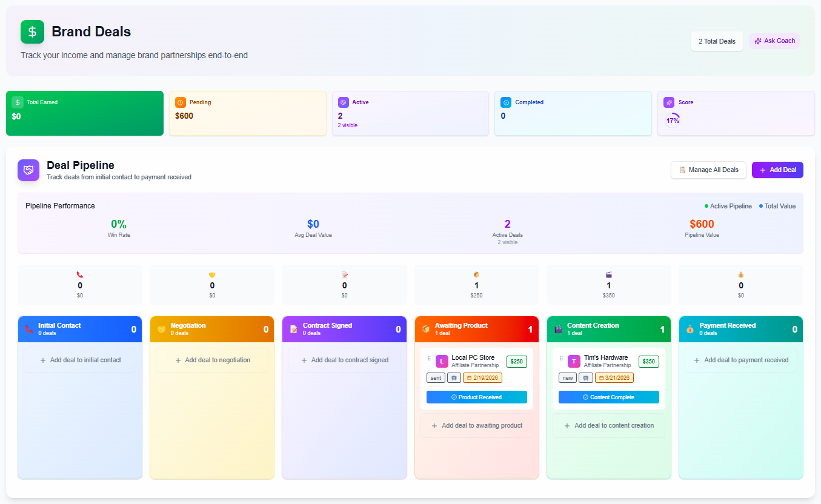
Task: Click the red phone icon in Initial Contact header
Action: [29, 330]
